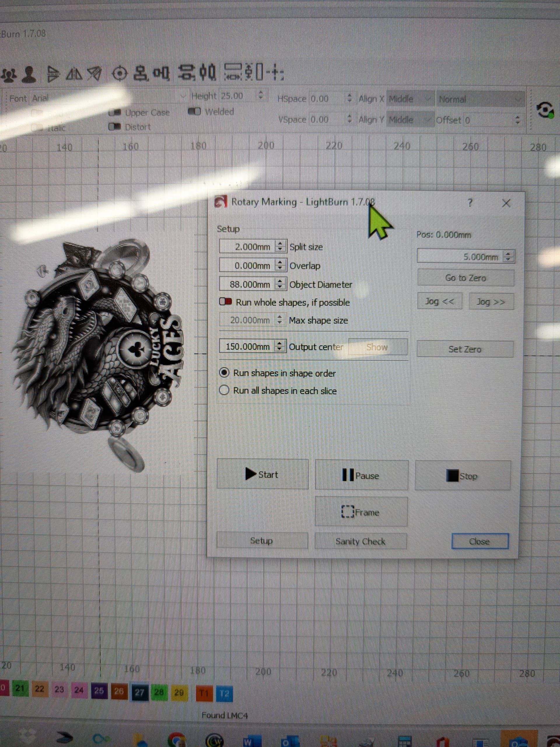Screen dimensions: 560x747
Task: Click the Align Centers target icon
Action: (x=119, y=73)
